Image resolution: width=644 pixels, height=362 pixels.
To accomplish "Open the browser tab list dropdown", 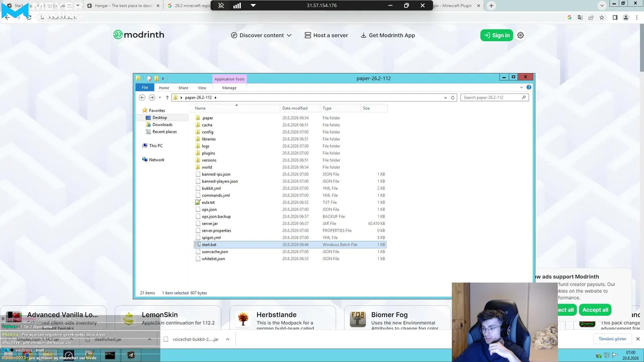I will point(602,6).
